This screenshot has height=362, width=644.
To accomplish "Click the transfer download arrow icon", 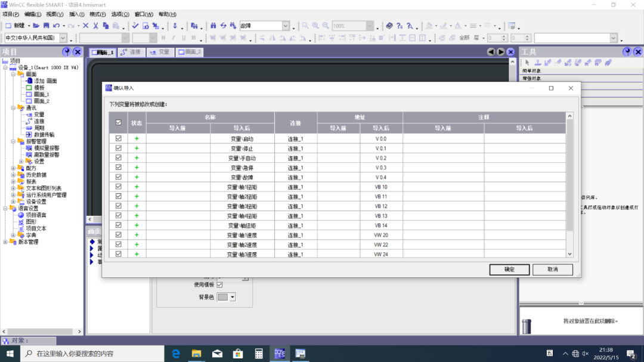I will 175,26.
